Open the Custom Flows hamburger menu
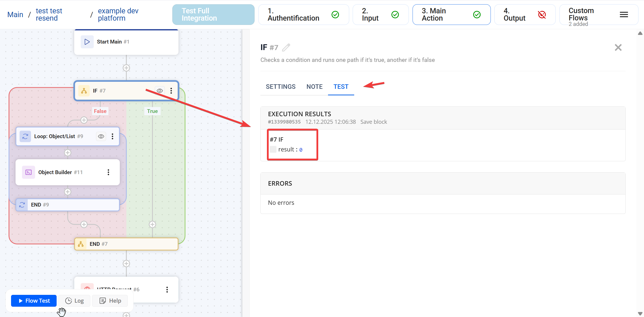The width and height of the screenshot is (644, 317). [x=624, y=15]
